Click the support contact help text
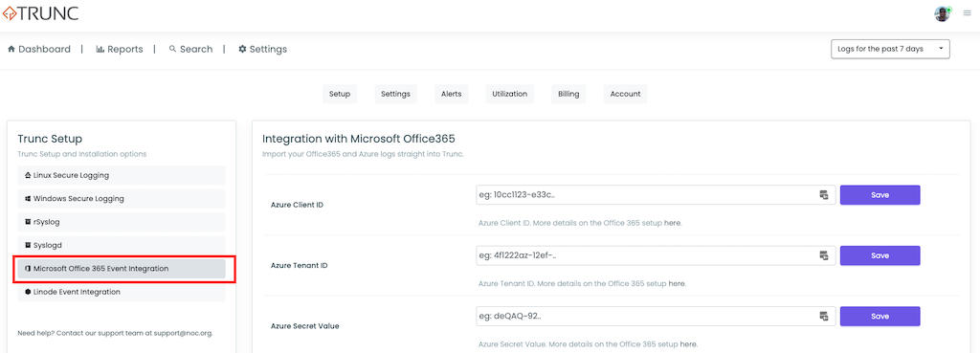This screenshot has height=353, width=980. pyautogui.click(x=115, y=333)
